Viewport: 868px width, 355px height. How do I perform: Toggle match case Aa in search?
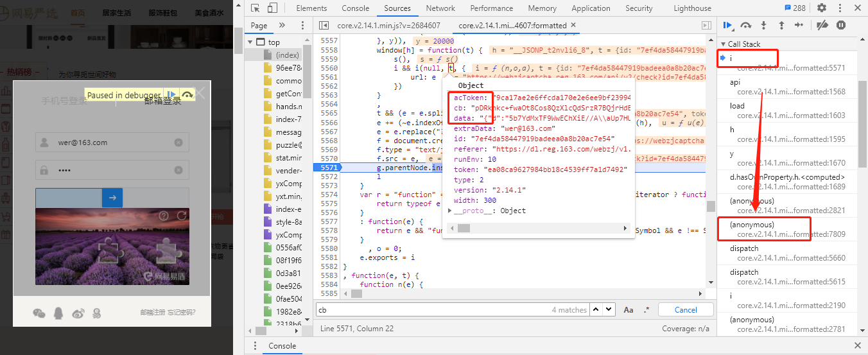(629, 309)
